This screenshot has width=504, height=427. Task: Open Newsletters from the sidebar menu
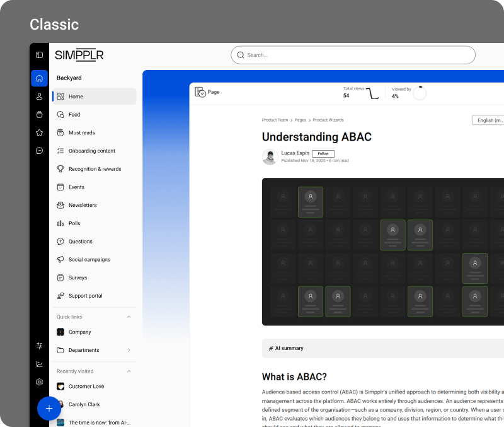[x=82, y=205]
